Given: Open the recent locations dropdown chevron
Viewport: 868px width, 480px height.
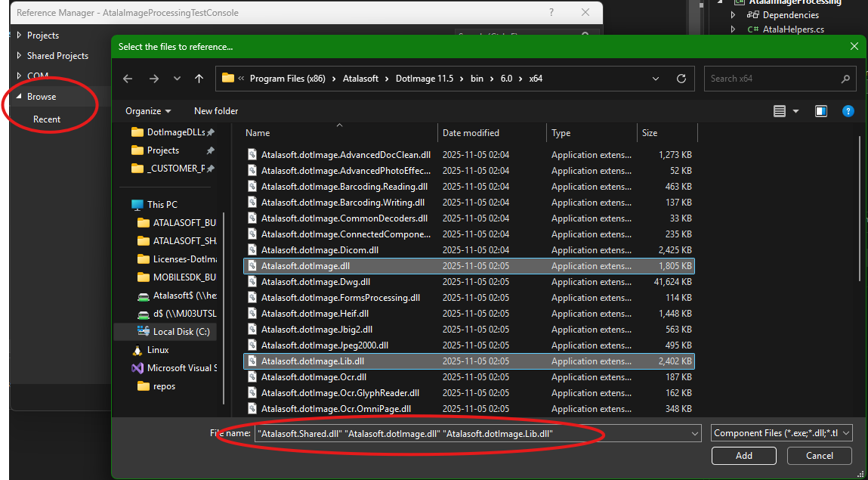Looking at the screenshot, I should click(x=177, y=79).
